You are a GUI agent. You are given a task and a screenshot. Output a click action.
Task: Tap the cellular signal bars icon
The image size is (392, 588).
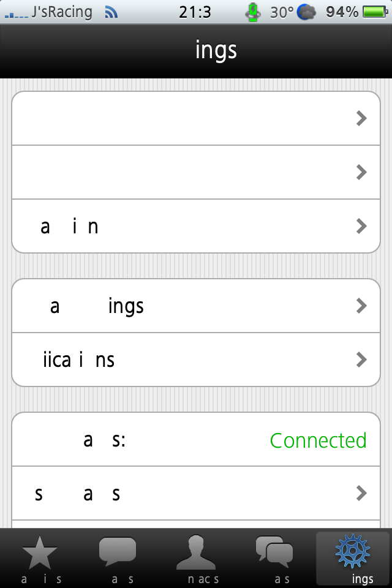[x=16, y=14]
